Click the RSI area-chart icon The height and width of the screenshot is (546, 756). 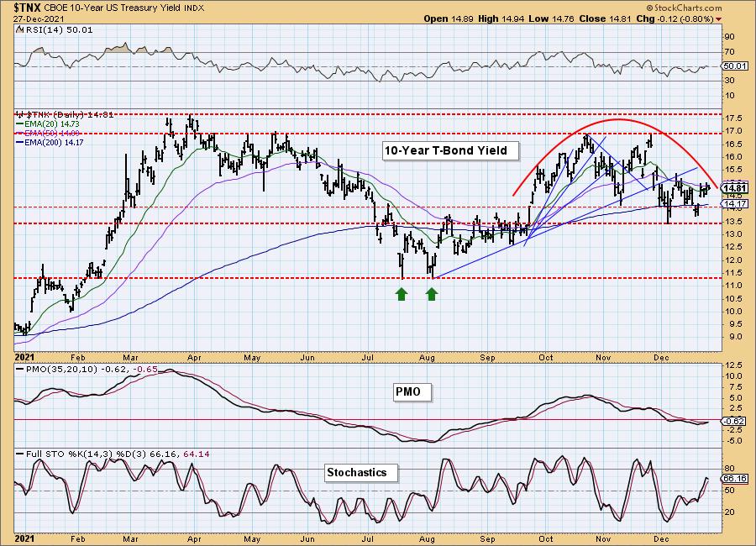pos(19,30)
